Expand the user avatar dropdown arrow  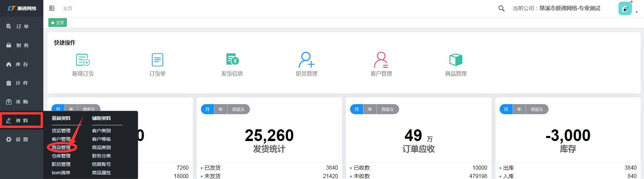coord(637,12)
